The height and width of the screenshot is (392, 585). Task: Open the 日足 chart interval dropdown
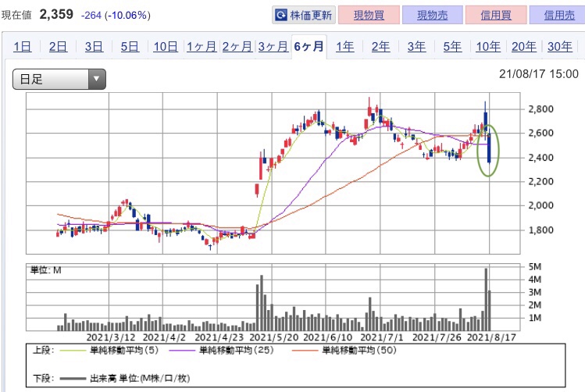click(59, 78)
